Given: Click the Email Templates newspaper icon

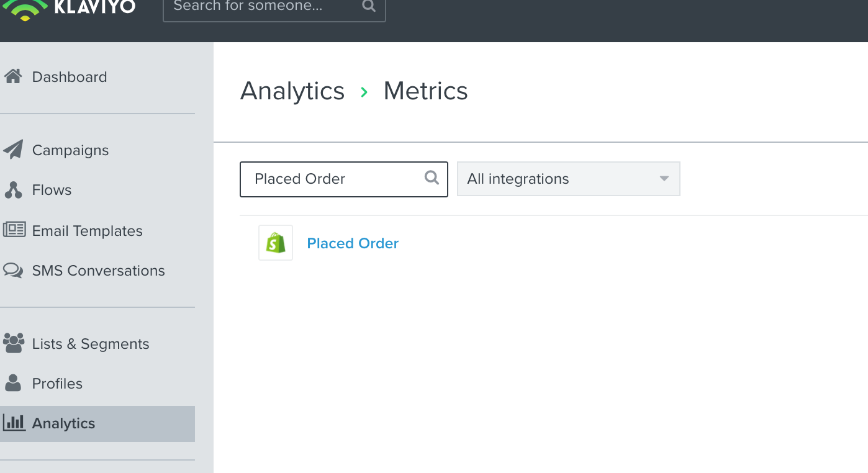Looking at the screenshot, I should tap(14, 230).
